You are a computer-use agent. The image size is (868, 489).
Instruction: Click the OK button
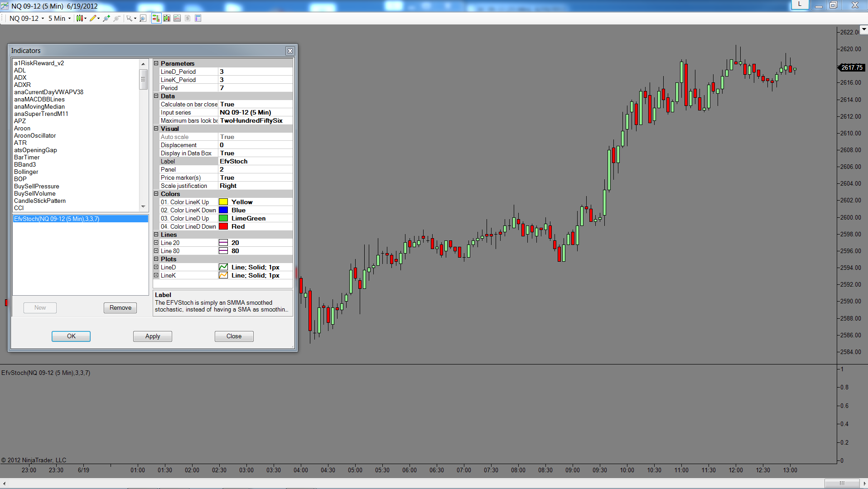pos(71,336)
